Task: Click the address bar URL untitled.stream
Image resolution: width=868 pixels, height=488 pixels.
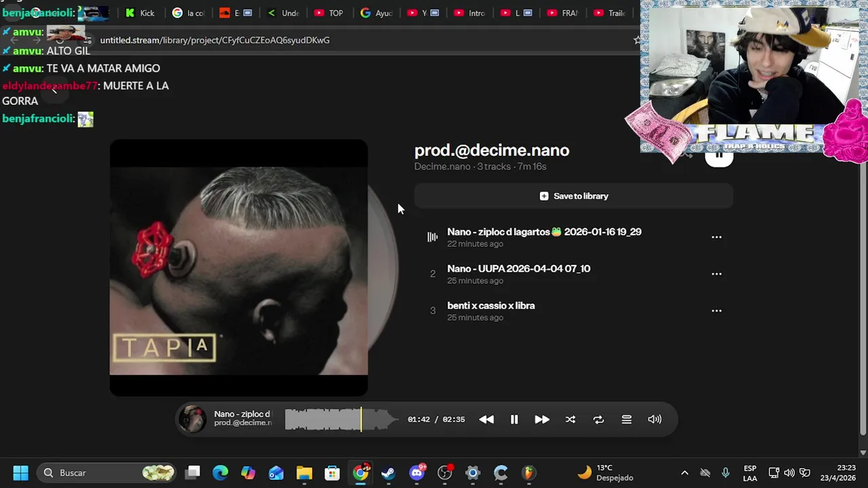Action: (x=215, y=40)
